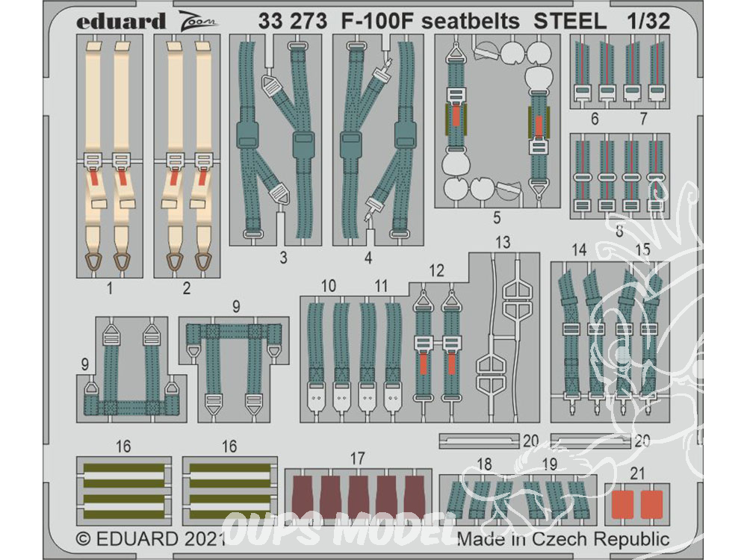The image size is (747, 560).
Task: Click part number '4' below the harness
Action: [x=368, y=258]
